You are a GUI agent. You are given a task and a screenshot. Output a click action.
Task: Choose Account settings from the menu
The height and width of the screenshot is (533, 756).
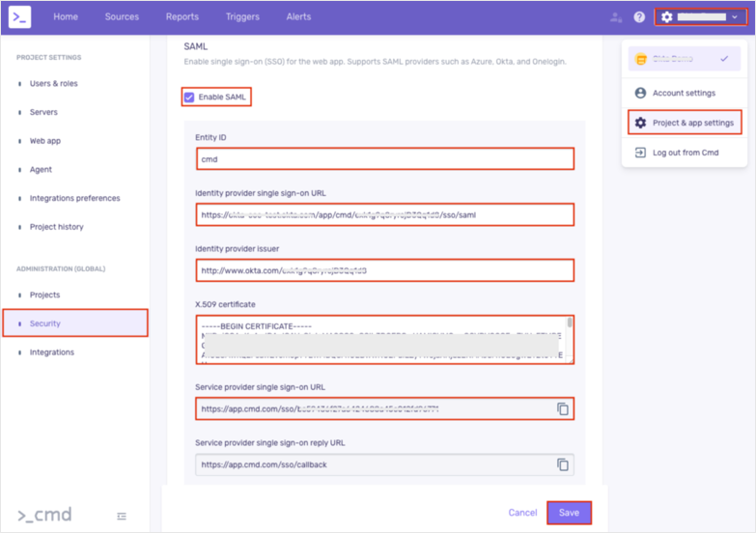(684, 93)
